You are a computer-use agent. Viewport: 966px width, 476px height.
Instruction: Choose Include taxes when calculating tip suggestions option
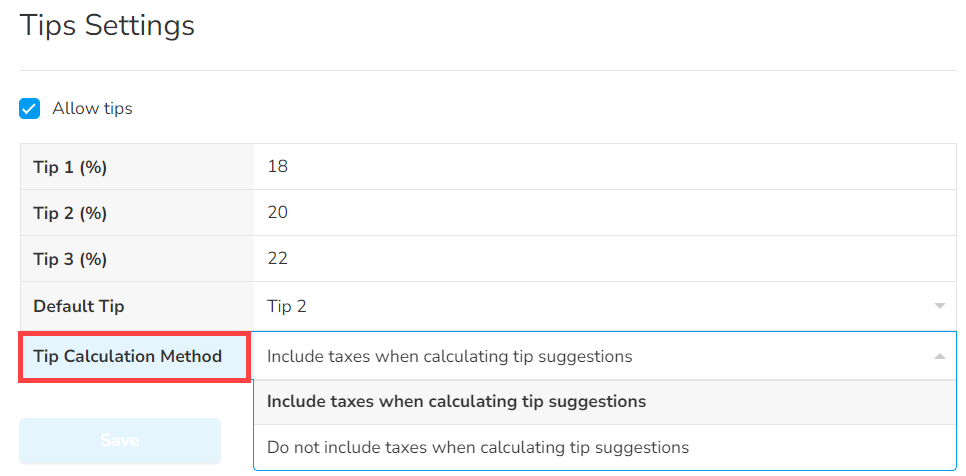tap(456, 402)
